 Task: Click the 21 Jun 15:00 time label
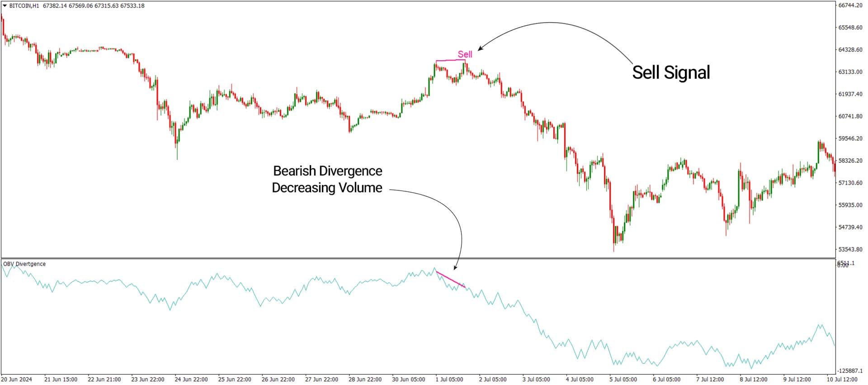pyautogui.click(x=61, y=380)
